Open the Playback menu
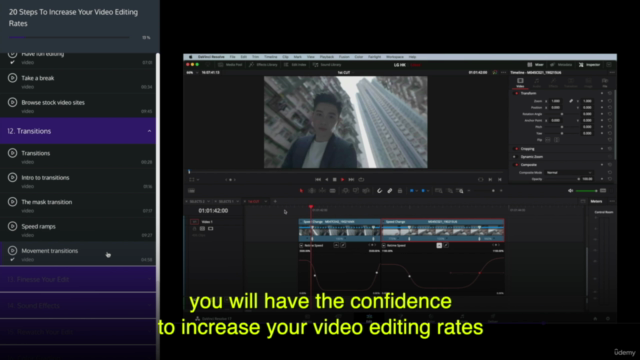 tap(327, 57)
